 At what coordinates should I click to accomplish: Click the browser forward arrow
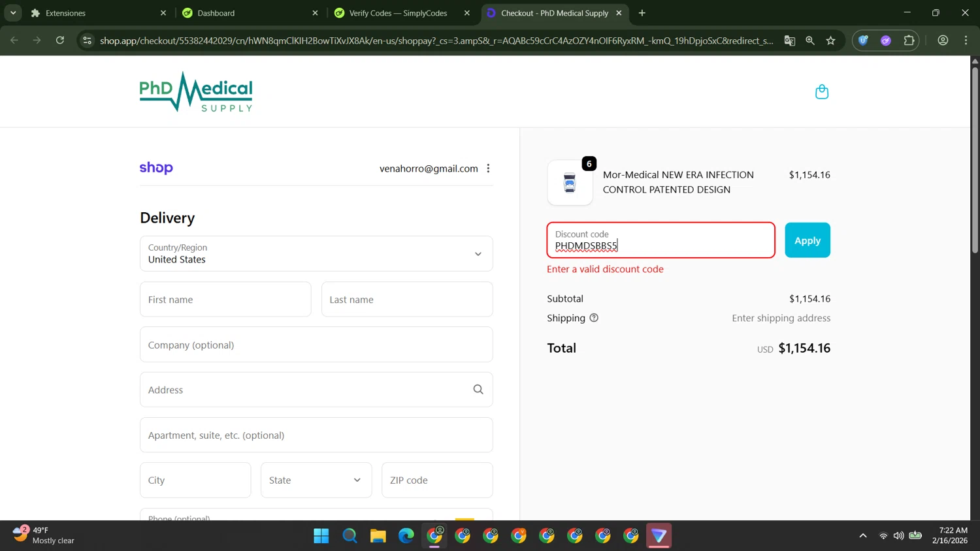tap(37, 40)
